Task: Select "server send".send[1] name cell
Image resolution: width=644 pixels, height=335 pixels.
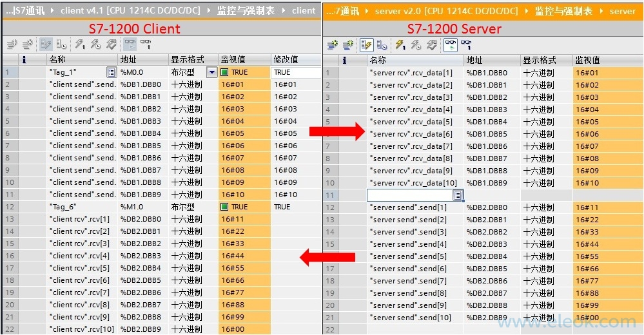Action: click(x=415, y=207)
